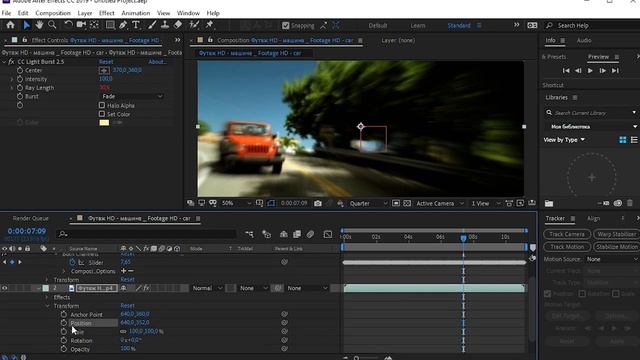This screenshot has height=360, width=640.
Task: Select the Rectangle shape tool
Action: pyautogui.click(x=110, y=25)
